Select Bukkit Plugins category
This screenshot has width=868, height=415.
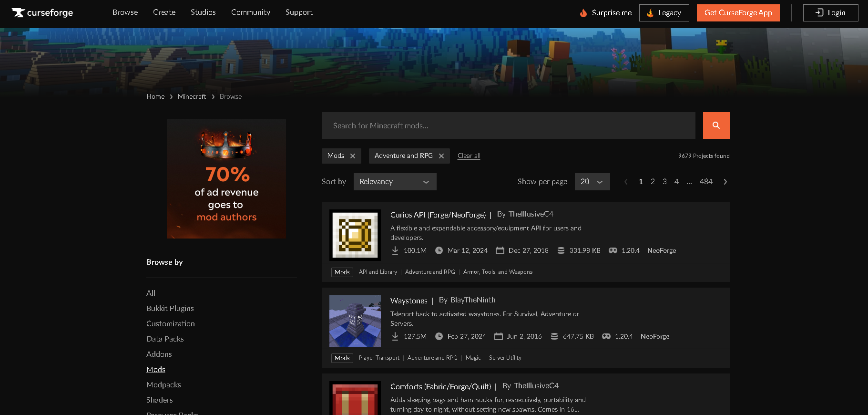pos(170,309)
